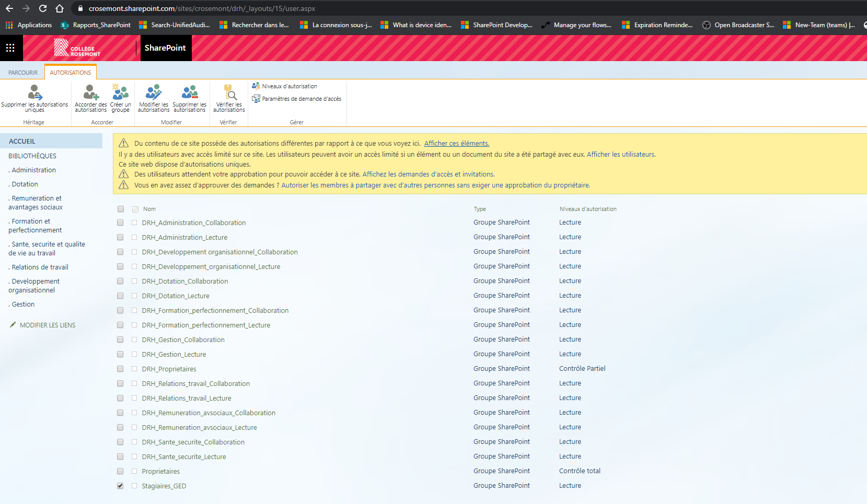Screen dimensions: 867x504
Task: Reload the page with browser refresh button
Action: coord(43,8)
